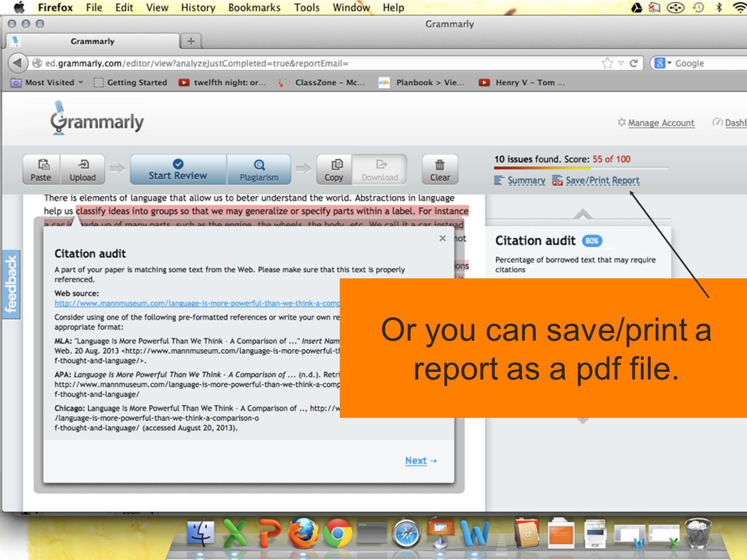
Task: Open the Tools menu
Action: [x=307, y=8]
